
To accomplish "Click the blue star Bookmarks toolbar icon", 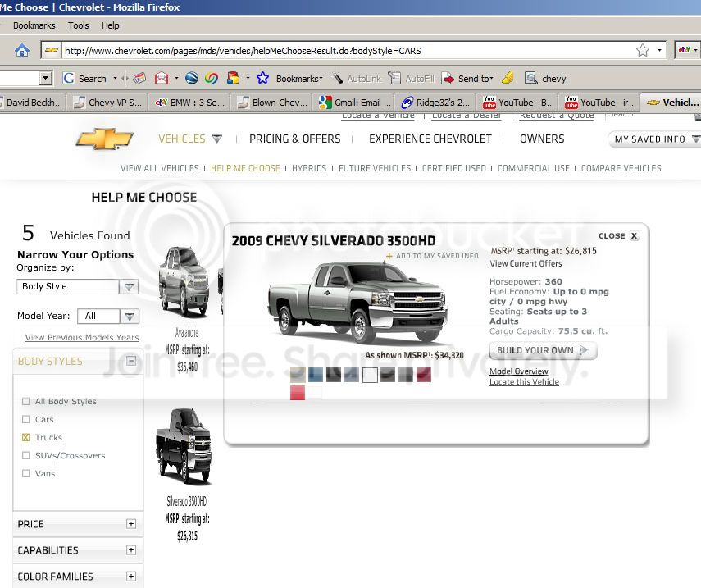I will 262,78.
